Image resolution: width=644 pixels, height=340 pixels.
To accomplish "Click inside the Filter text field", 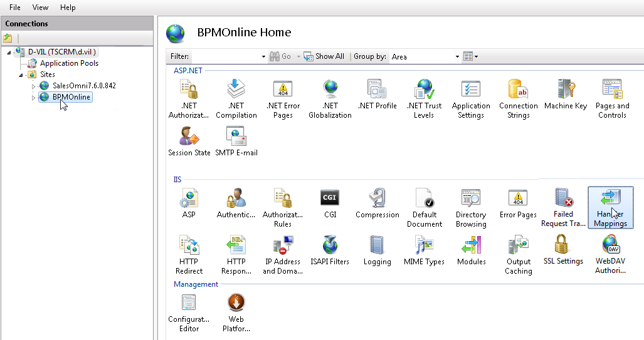I will [226, 56].
